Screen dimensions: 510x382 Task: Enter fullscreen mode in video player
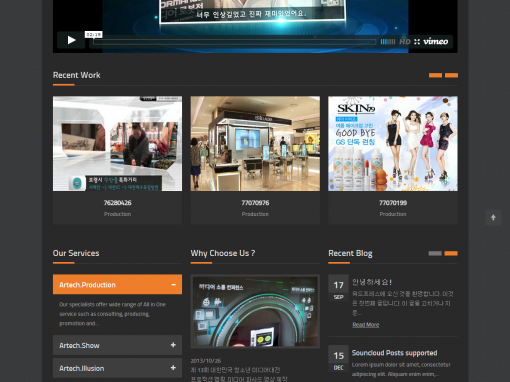(x=417, y=42)
